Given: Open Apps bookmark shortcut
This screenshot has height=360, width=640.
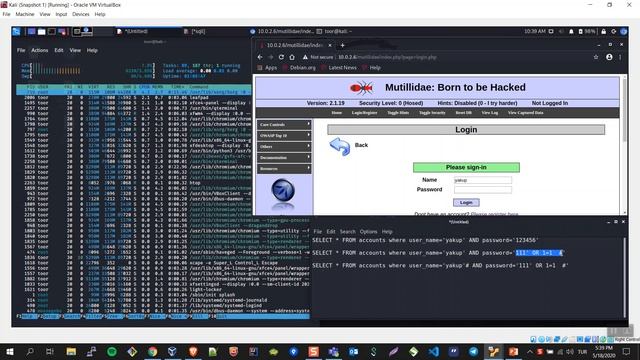Looking at the screenshot, I should 267,68.
